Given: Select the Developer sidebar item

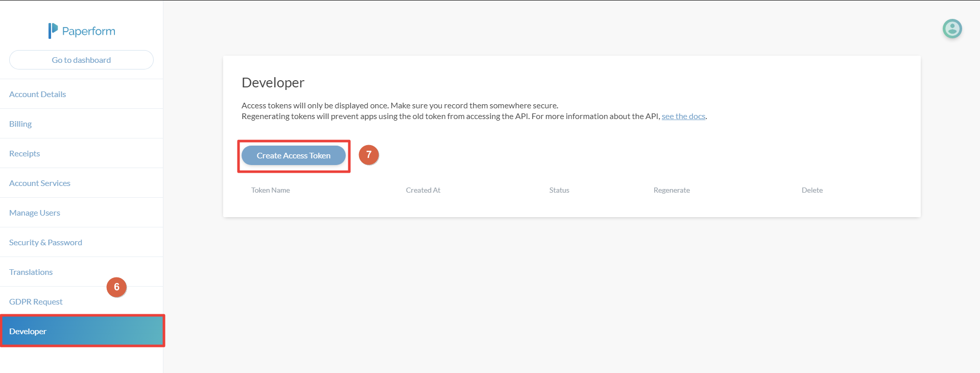Looking at the screenshot, I should pos(82,331).
